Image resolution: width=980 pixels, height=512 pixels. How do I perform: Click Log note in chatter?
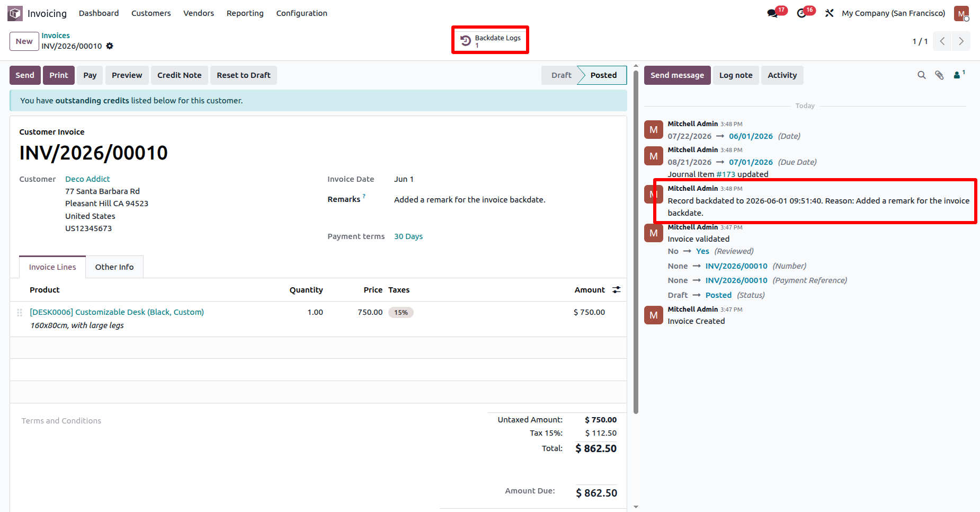tap(736, 75)
